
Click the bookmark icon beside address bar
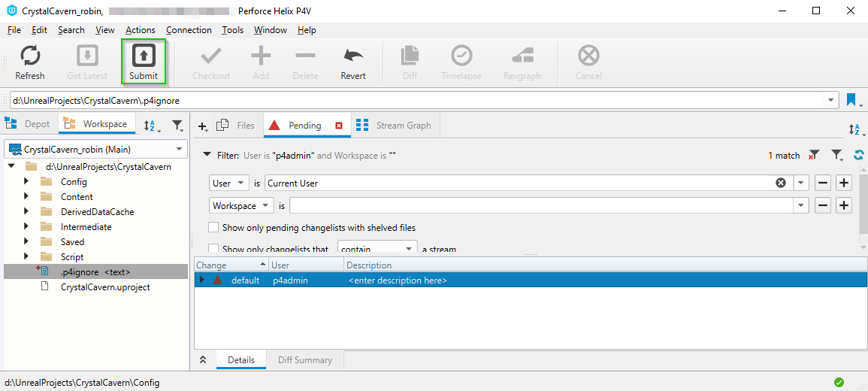851,100
